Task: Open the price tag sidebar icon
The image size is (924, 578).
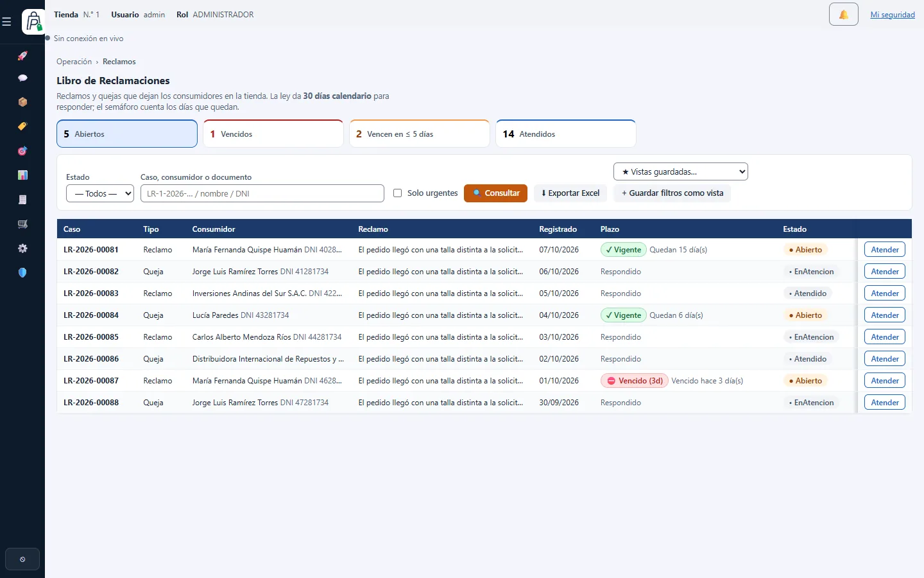Action: coord(22,127)
